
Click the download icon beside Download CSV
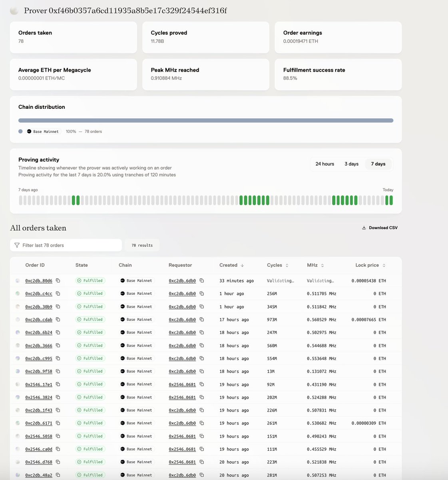(x=364, y=228)
